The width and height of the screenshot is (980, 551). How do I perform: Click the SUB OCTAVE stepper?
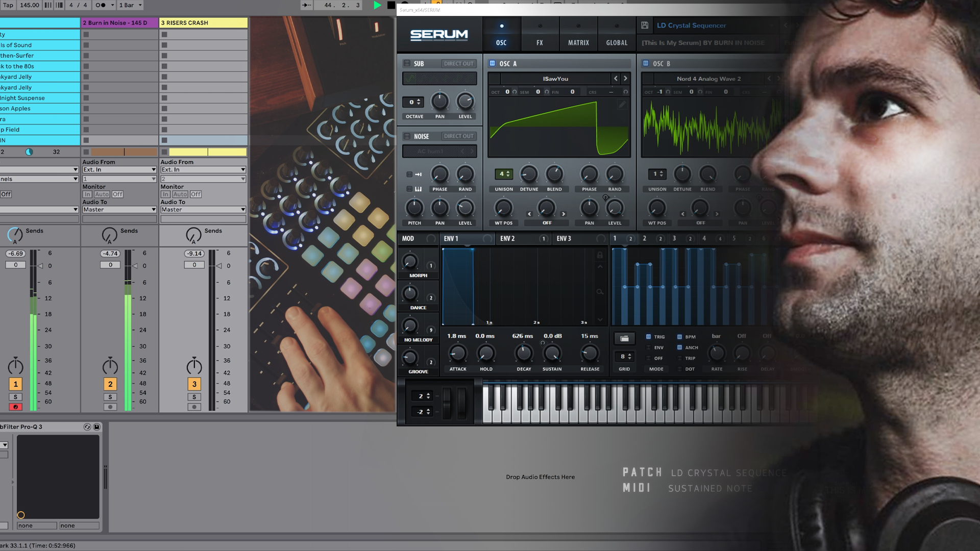coord(414,102)
